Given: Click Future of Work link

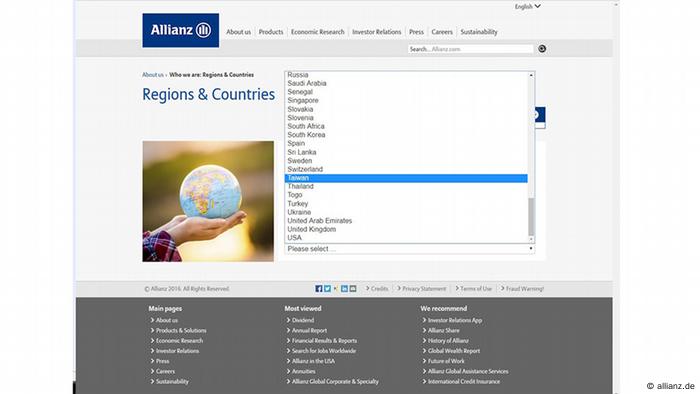Looking at the screenshot, I should click(446, 361).
